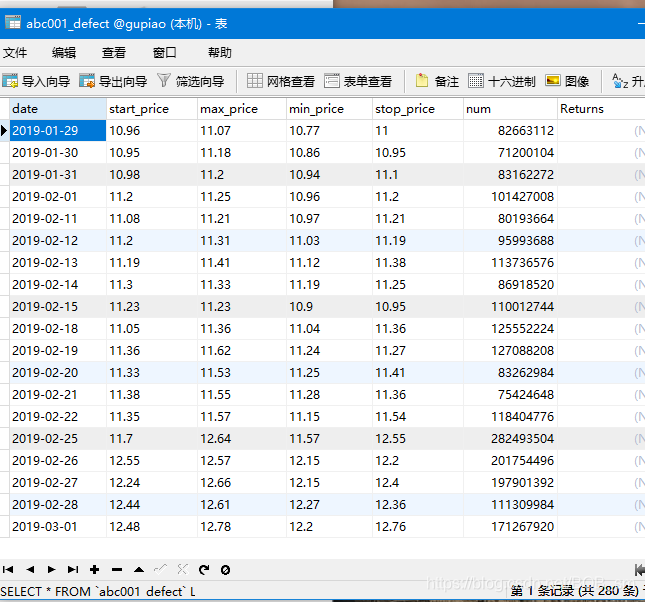Click the start_price column header
The width and height of the screenshot is (645, 602).
152,109
